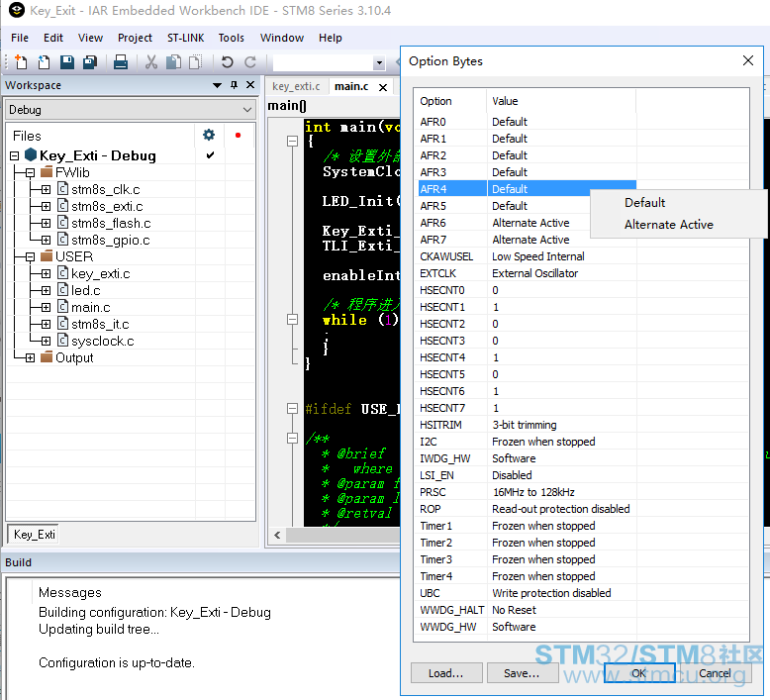The image size is (770, 700).
Task: Click the Open file toolbar icon
Action: (44, 62)
